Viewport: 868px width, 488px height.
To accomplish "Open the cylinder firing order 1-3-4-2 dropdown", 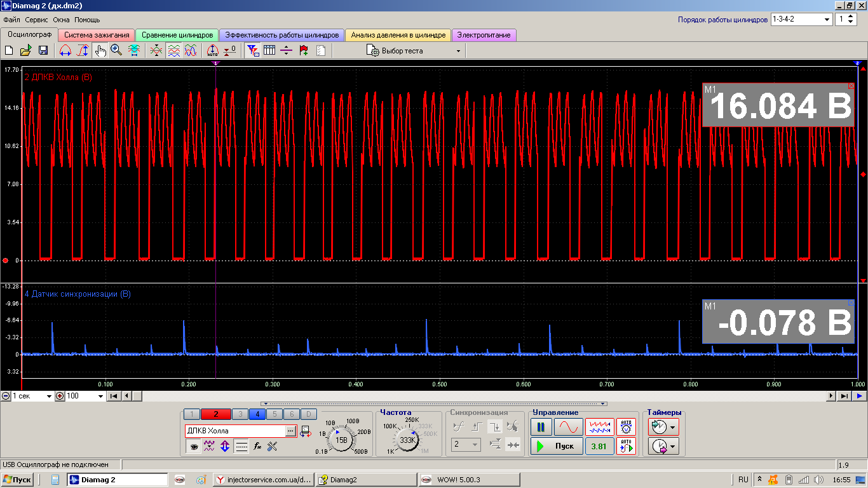I will [x=801, y=20].
